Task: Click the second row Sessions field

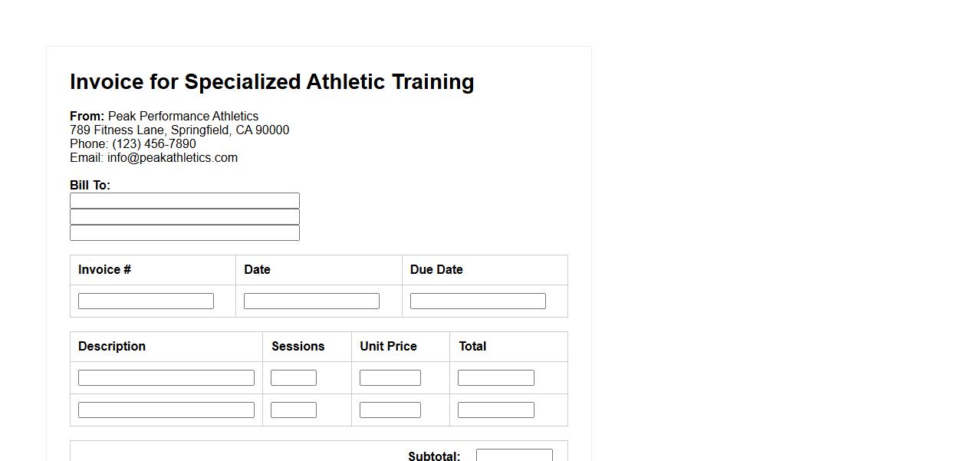Action: [x=294, y=410]
